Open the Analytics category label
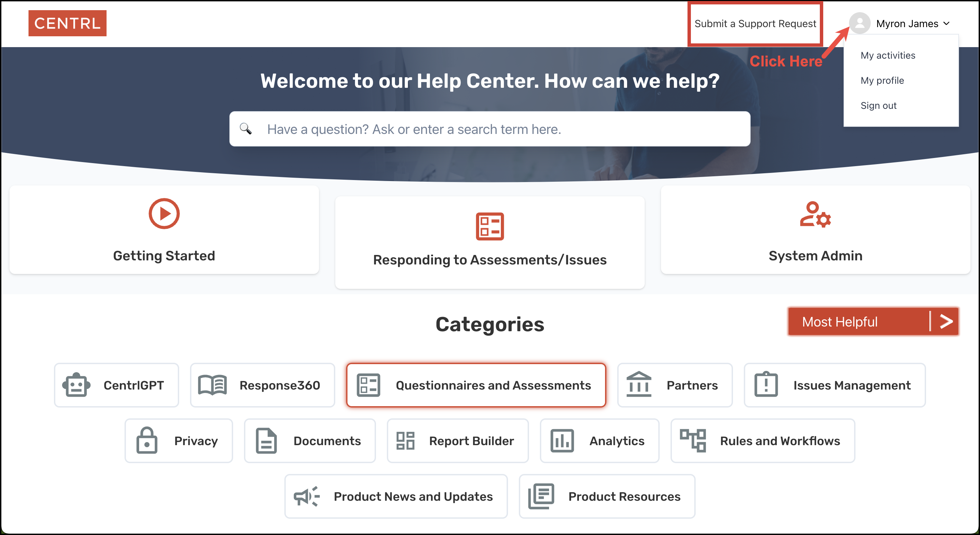Screen dimensions: 980x535 pos(617,441)
